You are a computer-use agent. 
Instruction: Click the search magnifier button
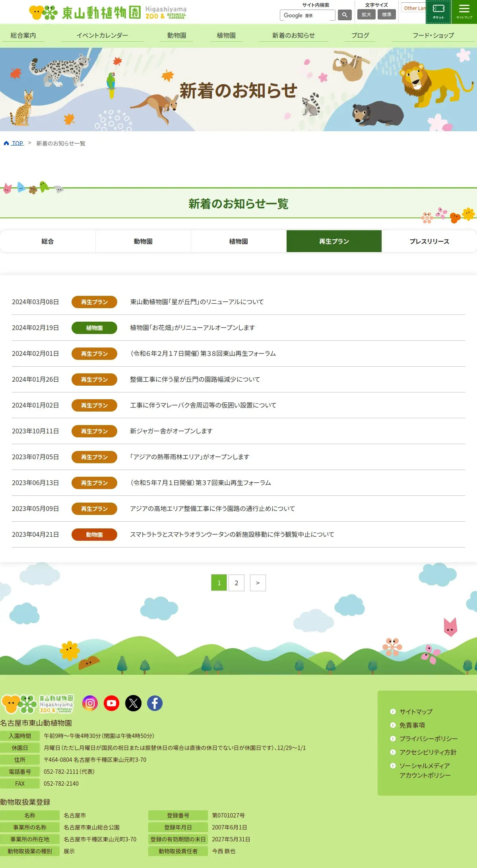point(345,15)
